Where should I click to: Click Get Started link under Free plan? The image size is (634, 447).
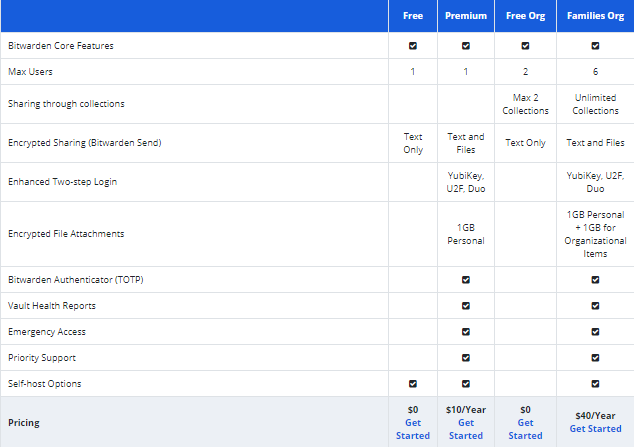(412, 429)
